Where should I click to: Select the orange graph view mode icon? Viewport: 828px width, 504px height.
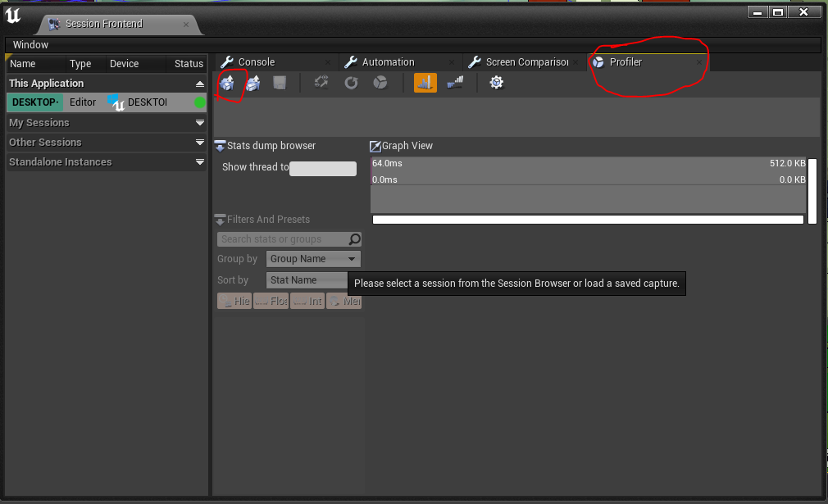click(x=425, y=82)
